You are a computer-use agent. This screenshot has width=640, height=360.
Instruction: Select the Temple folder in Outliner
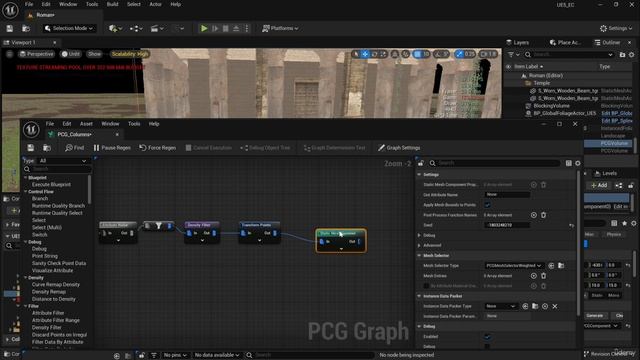pyautogui.click(x=542, y=83)
